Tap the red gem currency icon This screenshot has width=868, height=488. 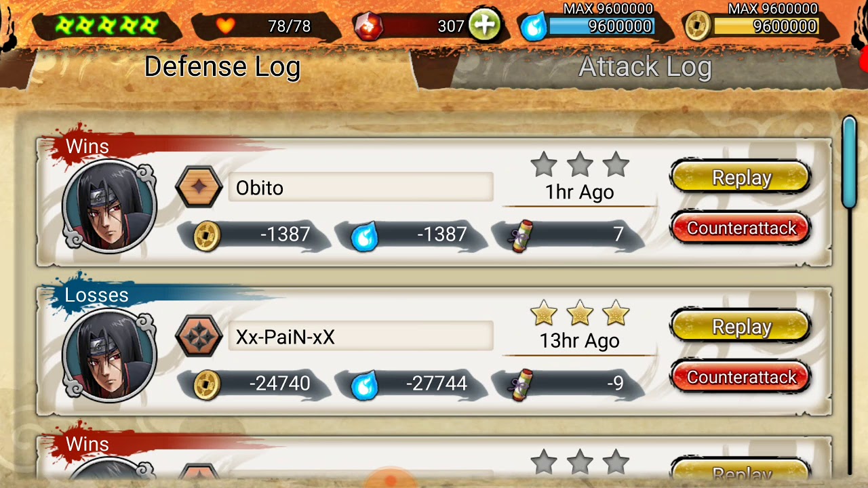pos(368,26)
